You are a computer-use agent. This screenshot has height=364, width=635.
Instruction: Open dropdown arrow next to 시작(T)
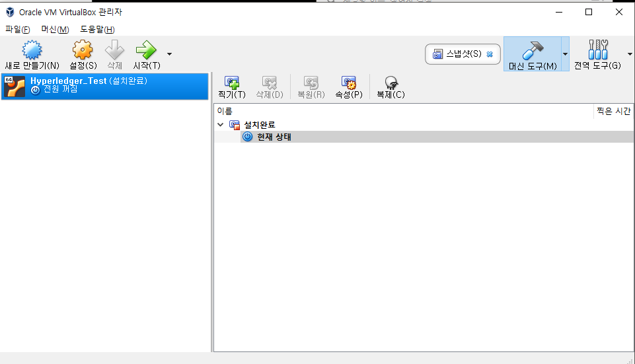[169, 54]
